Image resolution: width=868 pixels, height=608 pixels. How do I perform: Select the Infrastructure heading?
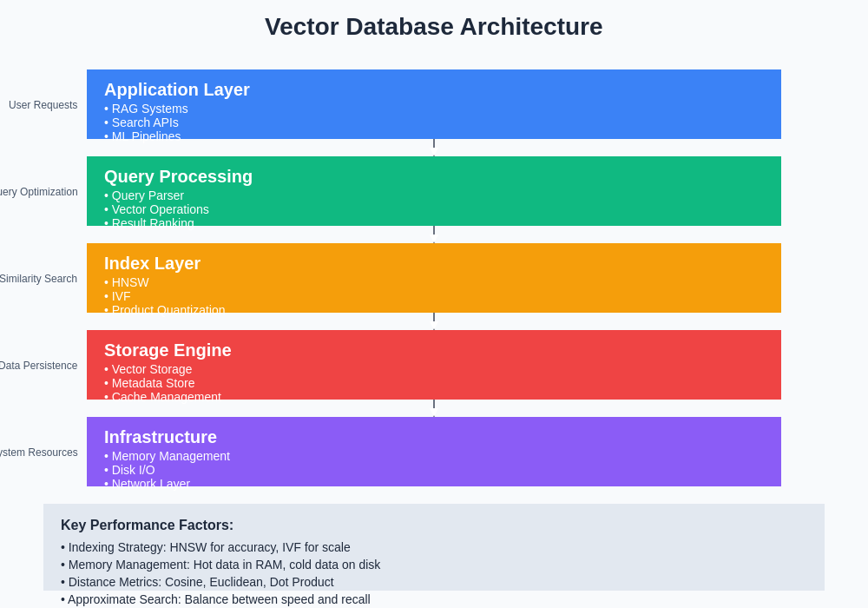click(161, 437)
